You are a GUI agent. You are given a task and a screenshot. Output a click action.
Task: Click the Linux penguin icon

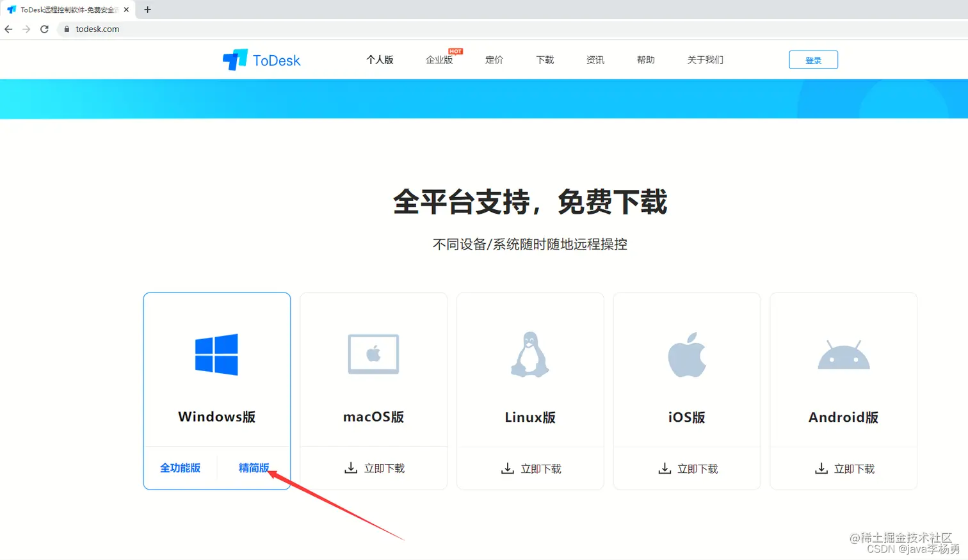click(x=530, y=354)
